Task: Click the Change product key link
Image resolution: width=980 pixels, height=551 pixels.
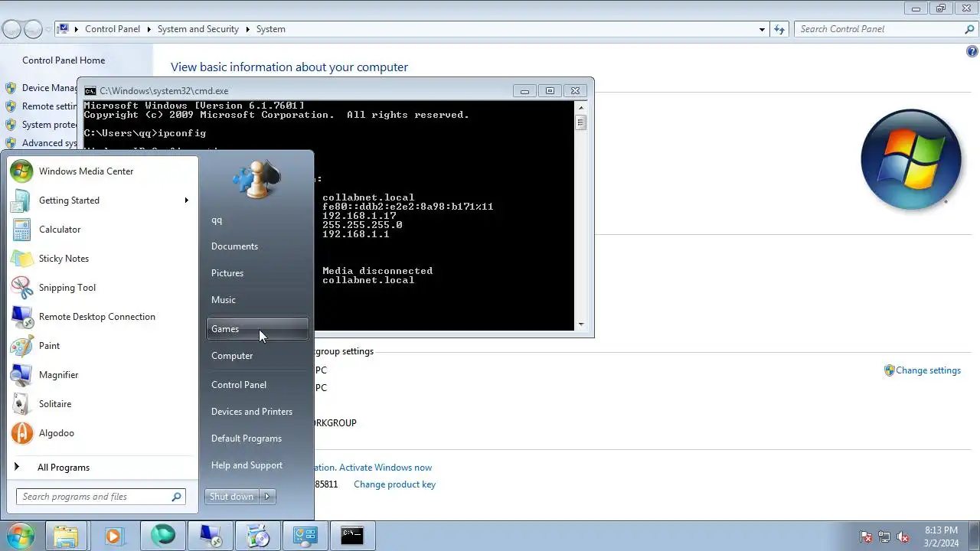Action: tap(394, 484)
